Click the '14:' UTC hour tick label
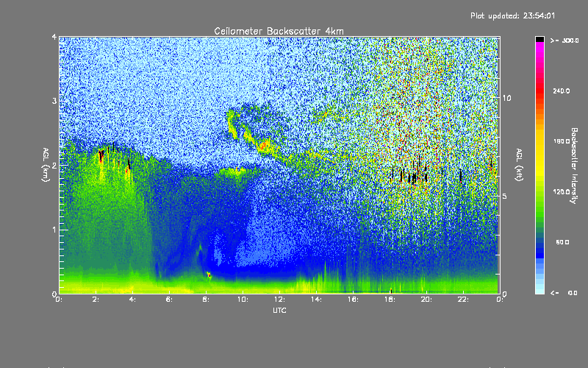588x368 pixels. tap(316, 300)
